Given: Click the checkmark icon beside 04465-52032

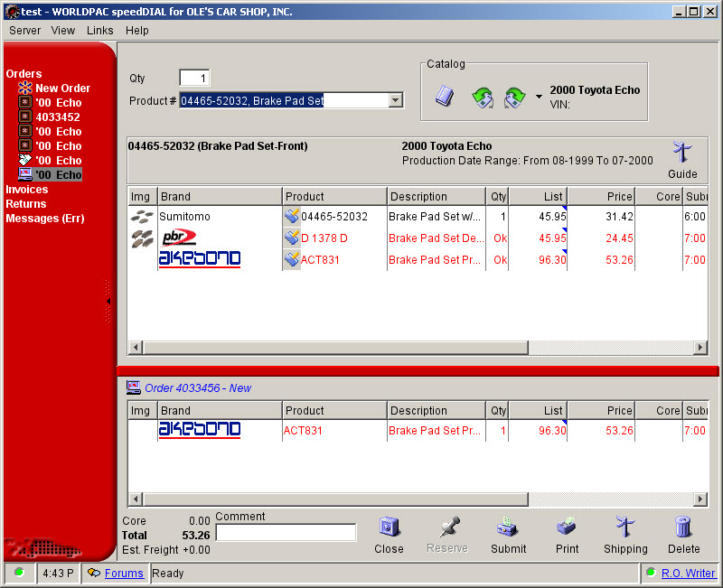Looking at the screenshot, I should pos(291,216).
